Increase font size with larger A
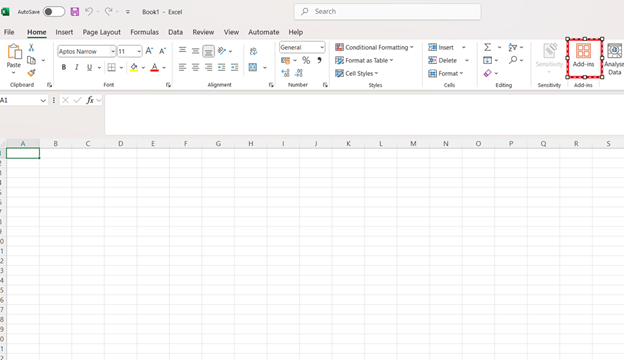This screenshot has width=624, height=360. click(149, 51)
